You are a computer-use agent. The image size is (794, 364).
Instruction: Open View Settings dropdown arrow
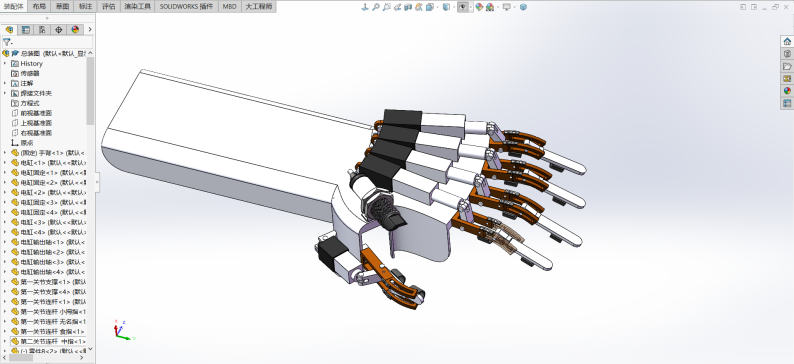514,7
